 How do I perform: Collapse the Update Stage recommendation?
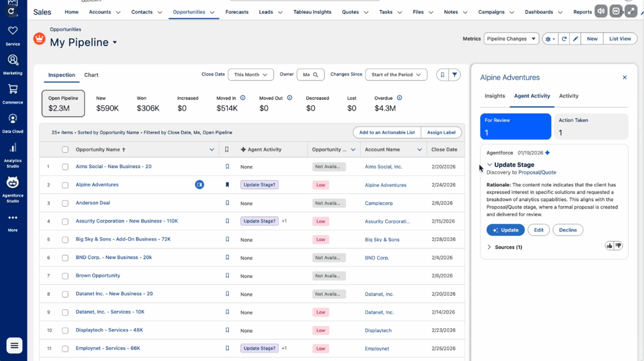489,165
